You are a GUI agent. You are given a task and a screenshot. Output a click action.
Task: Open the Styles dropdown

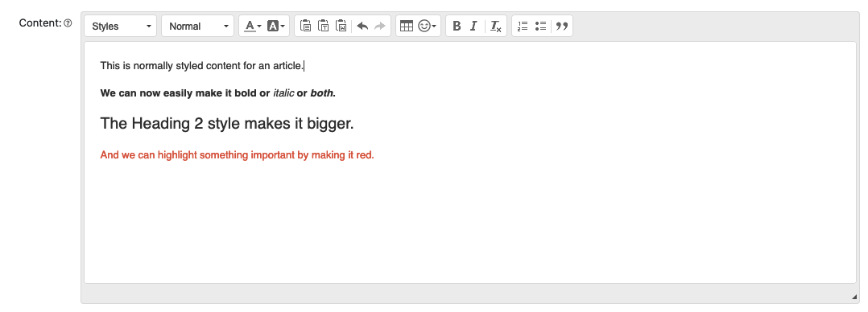121,26
